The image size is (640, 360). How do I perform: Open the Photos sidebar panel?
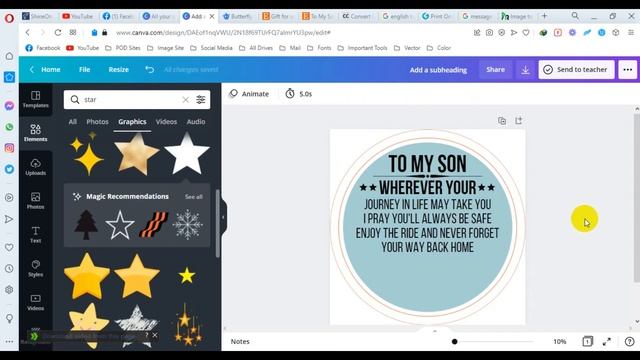[36, 201]
